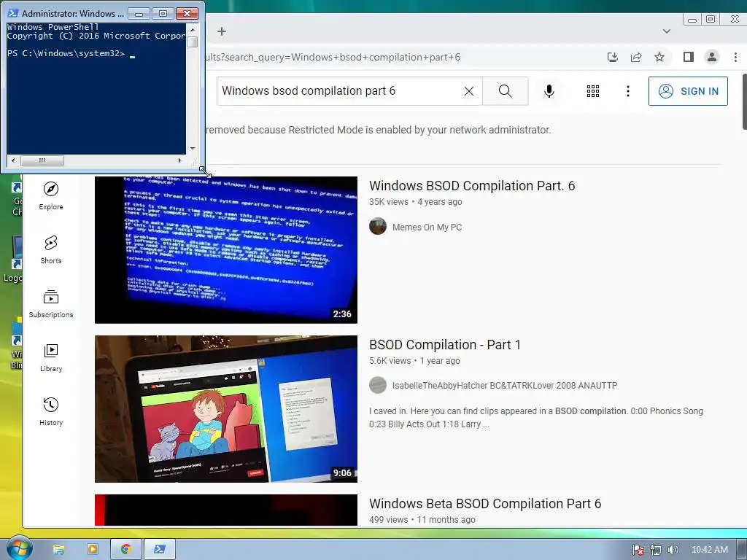Click title 'BSOD Compilation - Part 1'
The image size is (747, 560).
tap(445, 345)
